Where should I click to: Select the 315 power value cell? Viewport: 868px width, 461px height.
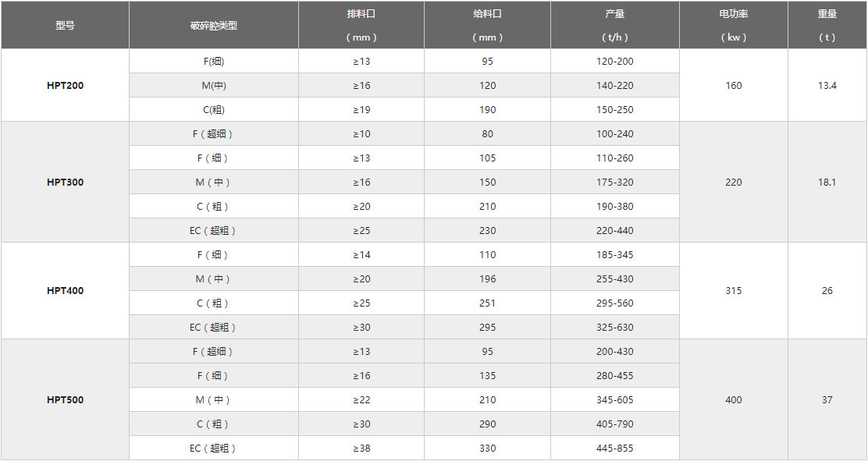click(733, 291)
